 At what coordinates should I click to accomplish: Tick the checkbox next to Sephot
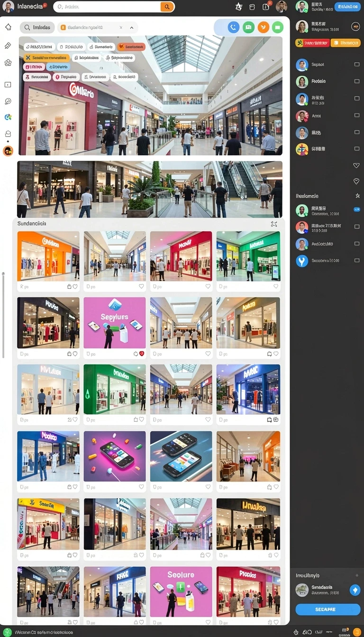(x=357, y=64)
